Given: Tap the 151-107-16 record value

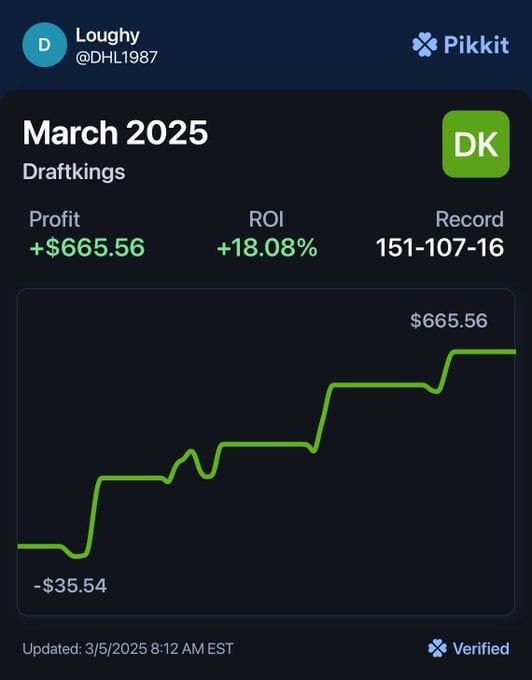Looking at the screenshot, I should (440, 248).
